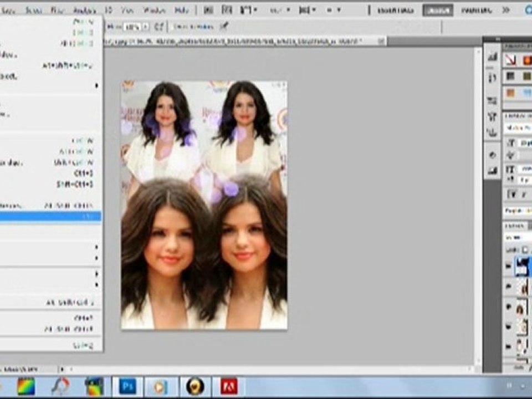Click the vertical scale icon in Character panel
Screen dimensions: 532x399
(x=510, y=168)
